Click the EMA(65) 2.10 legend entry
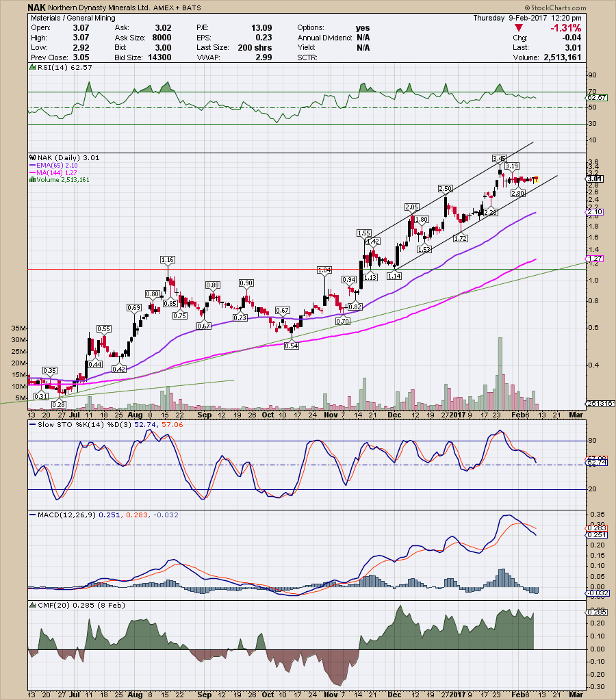616x700 pixels. 53,165
